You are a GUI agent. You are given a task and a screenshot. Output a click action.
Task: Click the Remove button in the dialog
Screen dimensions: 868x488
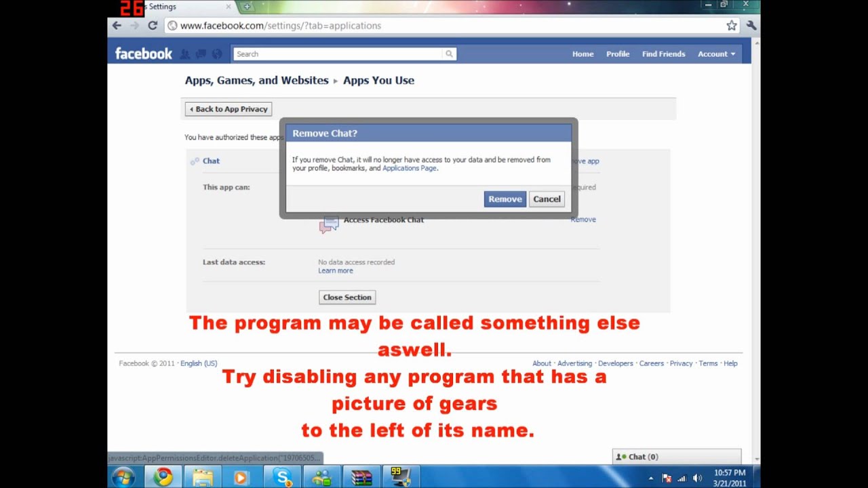[505, 199]
